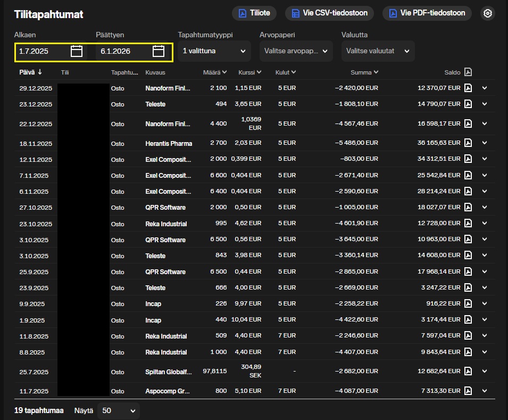
Task: Download PDF for 23.12.2025 Teleste purchase
Action: [468, 104]
